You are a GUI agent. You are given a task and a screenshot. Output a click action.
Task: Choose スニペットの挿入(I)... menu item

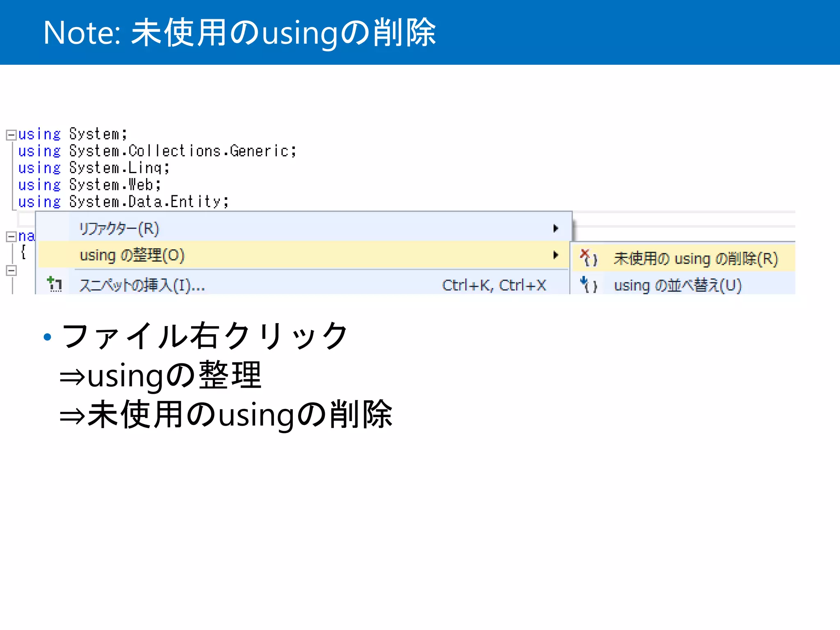pos(304,284)
